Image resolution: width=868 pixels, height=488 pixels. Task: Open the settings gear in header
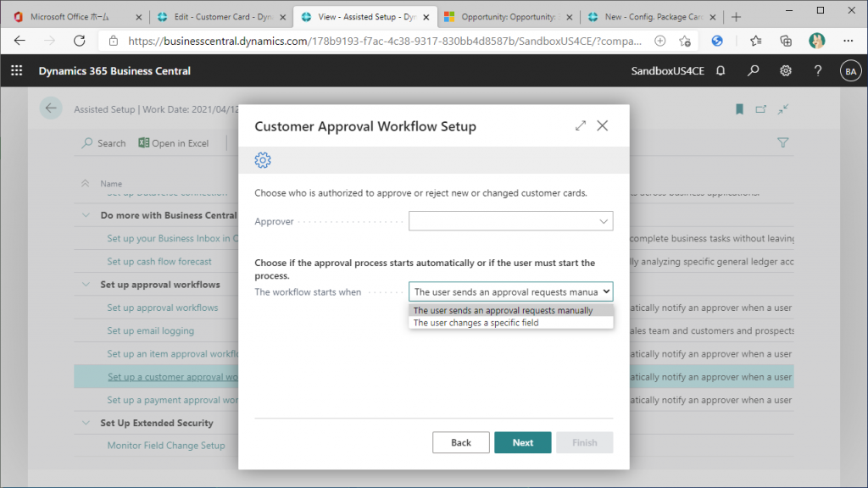[x=786, y=71]
